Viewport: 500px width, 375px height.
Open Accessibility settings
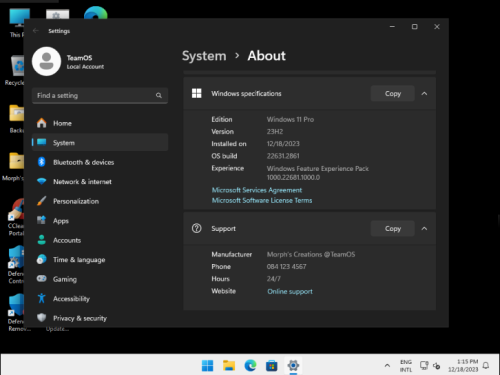pos(100,299)
